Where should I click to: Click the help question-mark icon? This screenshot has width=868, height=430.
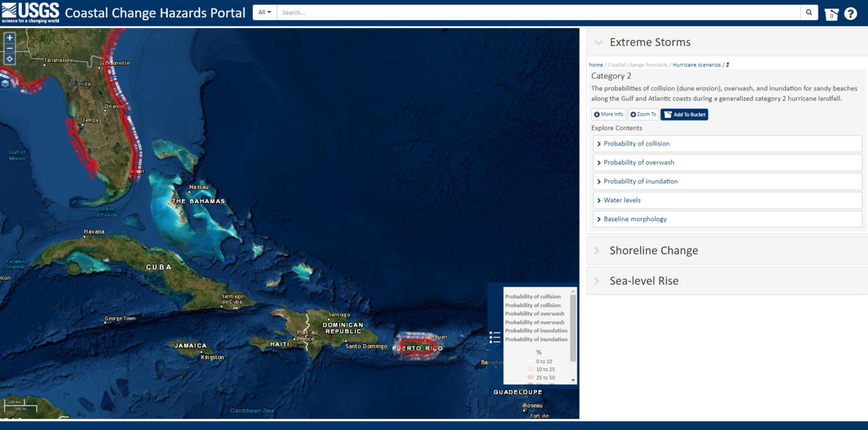click(x=850, y=12)
